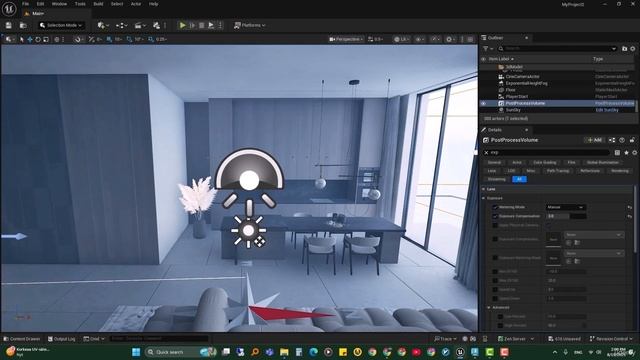Click the Stop simulation button
This screenshot has height=360, width=640.
click(x=202, y=25)
